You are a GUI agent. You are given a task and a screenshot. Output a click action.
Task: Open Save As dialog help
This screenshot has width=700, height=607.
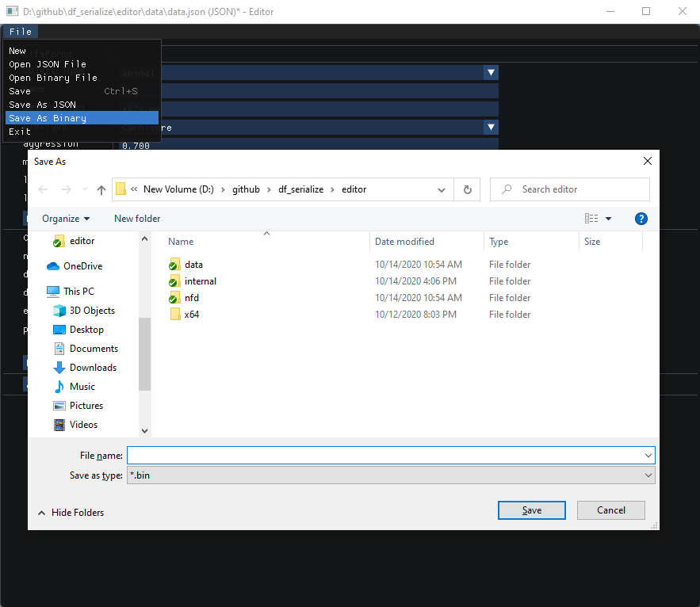point(641,219)
